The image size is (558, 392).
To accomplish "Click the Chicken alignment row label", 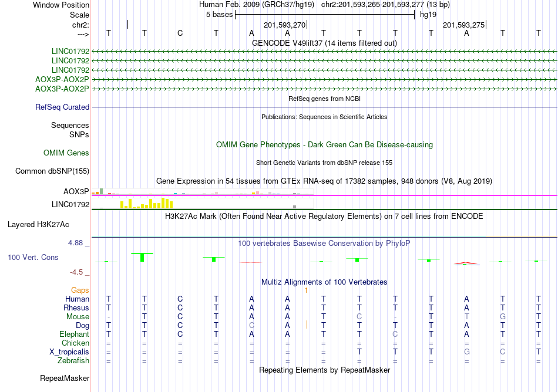I will point(75,343).
